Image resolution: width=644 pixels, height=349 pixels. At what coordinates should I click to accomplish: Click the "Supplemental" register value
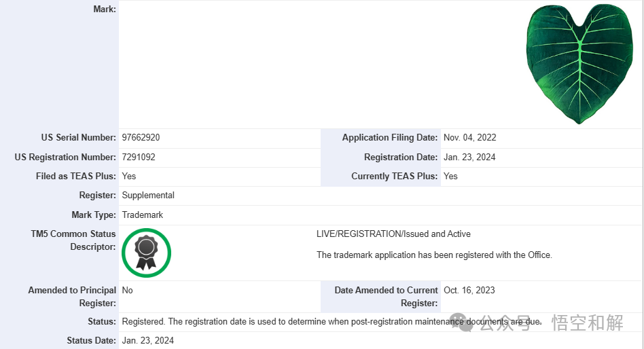pyautogui.click(x=148, y=195)
